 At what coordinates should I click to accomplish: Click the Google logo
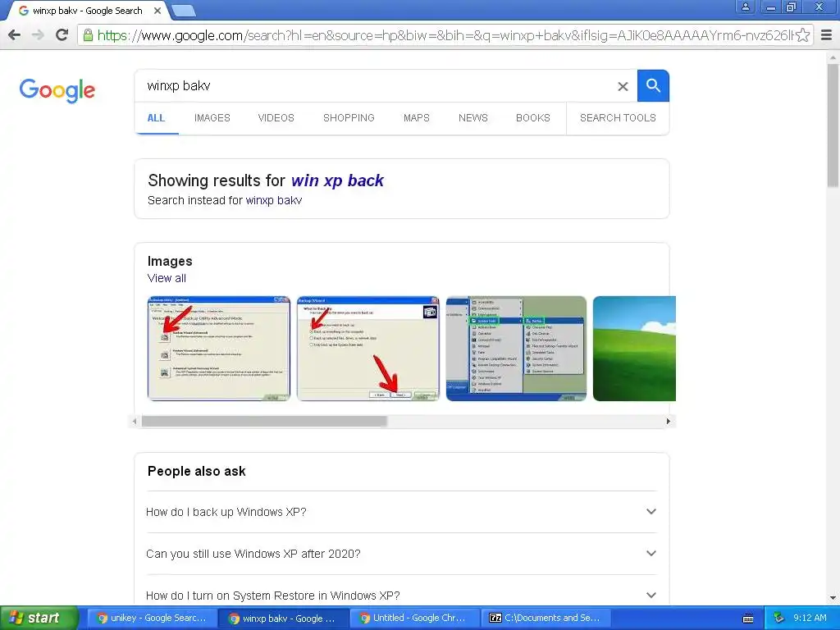tap(57, 90)
